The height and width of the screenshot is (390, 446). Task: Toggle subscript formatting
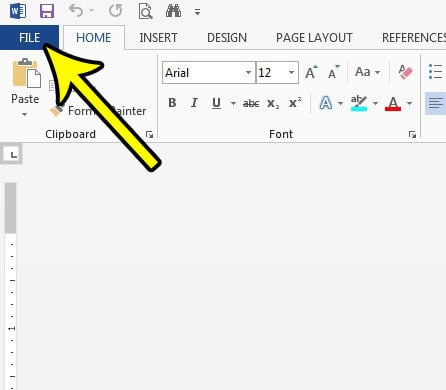click(x=273, y=103)
